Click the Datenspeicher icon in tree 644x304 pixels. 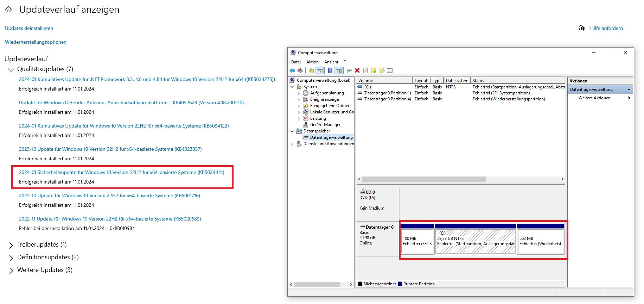[299, 131]
